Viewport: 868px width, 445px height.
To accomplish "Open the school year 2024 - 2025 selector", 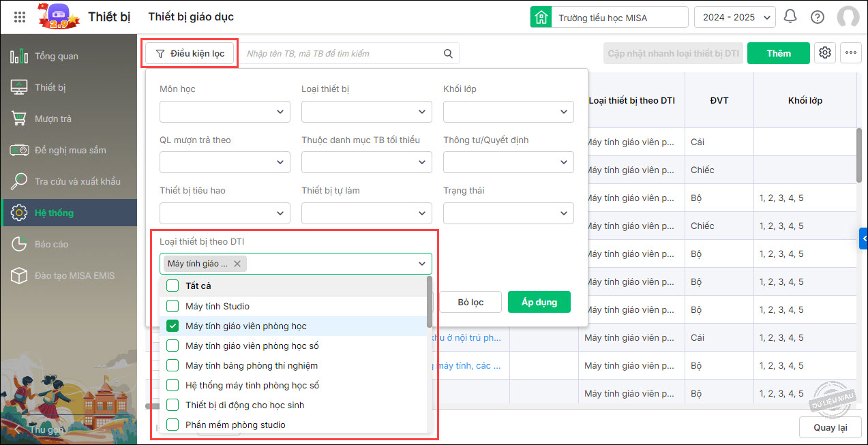I will click(734, 17).
